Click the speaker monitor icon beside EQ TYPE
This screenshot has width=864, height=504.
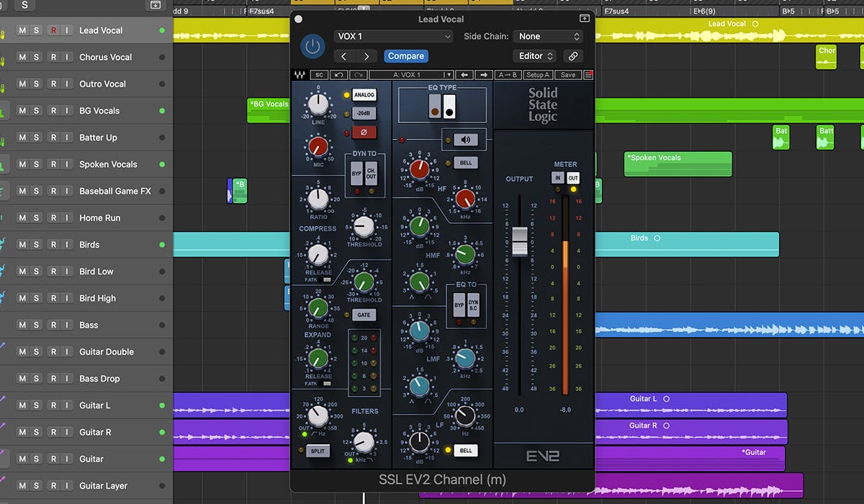click(x=464, y=140)
